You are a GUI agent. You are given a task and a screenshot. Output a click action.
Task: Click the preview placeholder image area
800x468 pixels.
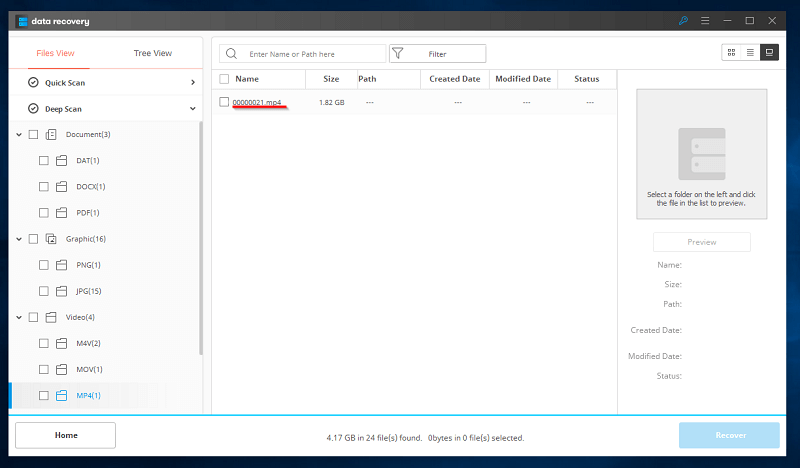point(702,154)
